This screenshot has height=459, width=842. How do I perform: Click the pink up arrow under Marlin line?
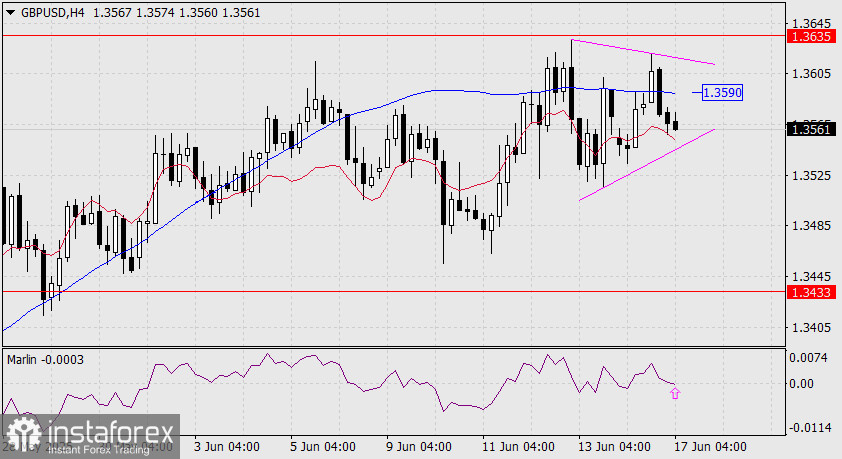click(675, 394)
